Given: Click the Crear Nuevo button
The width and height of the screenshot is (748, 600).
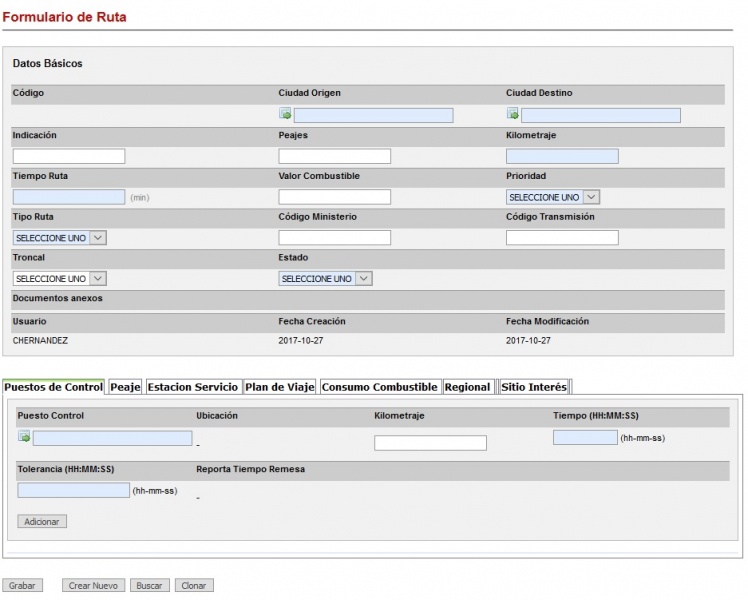Looking at the screenshot, I should 93,585.
